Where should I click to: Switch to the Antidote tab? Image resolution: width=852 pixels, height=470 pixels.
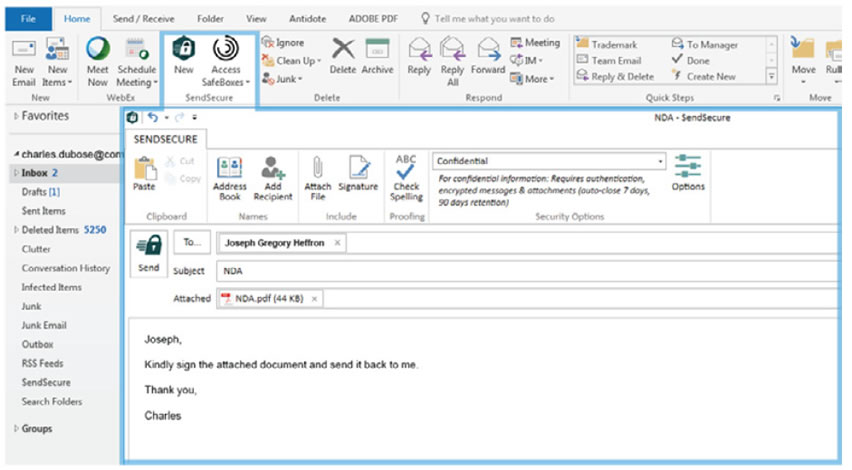click(308, 19)
